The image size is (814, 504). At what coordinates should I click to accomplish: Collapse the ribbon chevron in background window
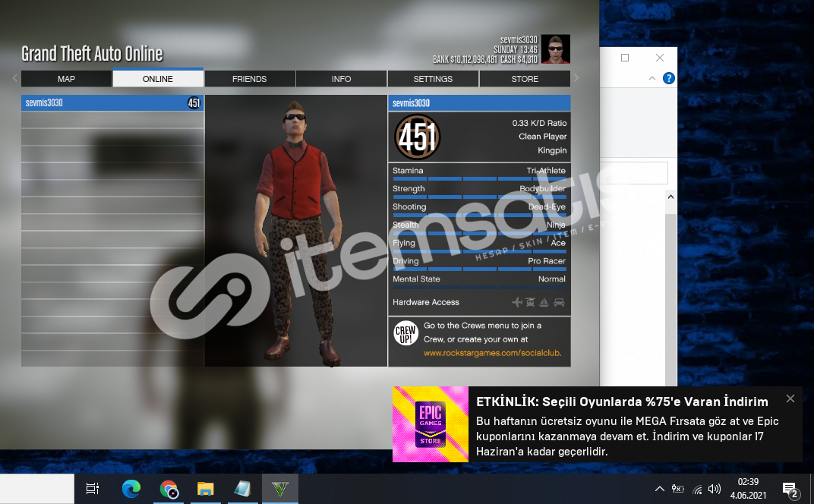[652, 78]
